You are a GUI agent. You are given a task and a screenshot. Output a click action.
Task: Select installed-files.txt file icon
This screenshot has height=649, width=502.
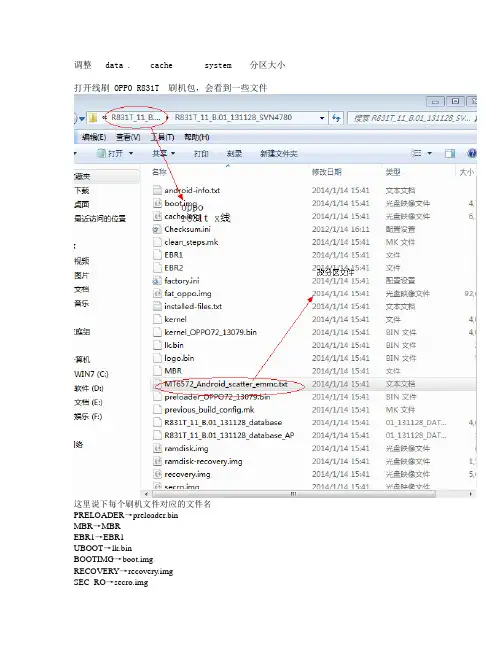tap(157, 306)
